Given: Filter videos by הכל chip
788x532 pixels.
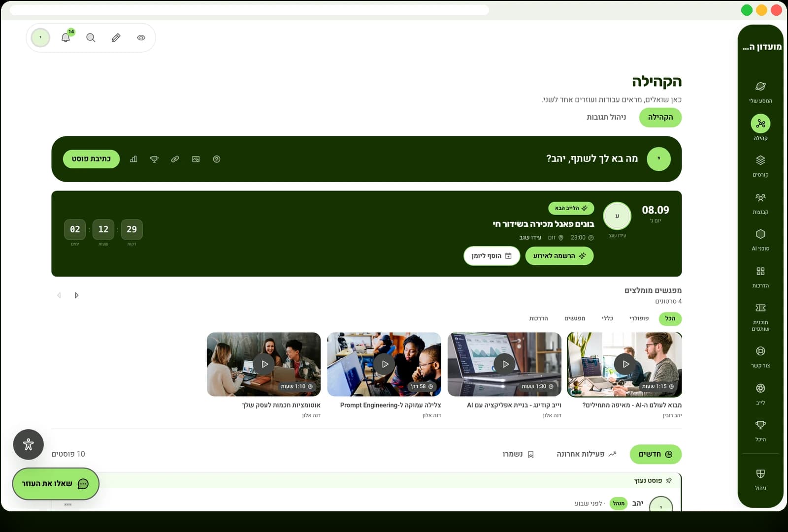Looking at the screenshot, I should click(670, 318).
